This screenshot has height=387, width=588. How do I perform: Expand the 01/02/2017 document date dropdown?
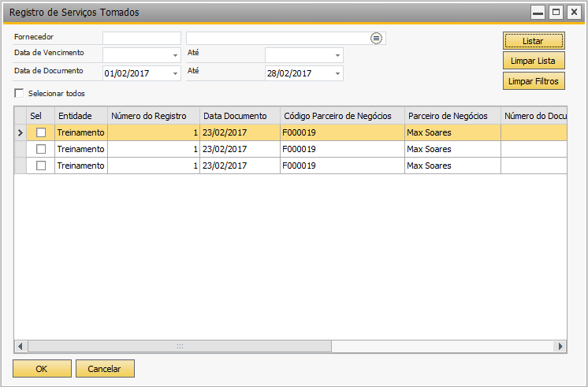click(175, 73)
